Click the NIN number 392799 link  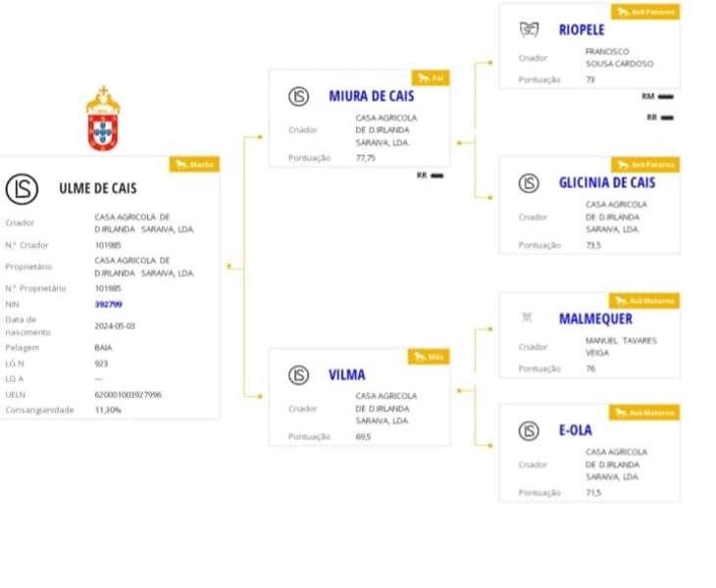108,304
